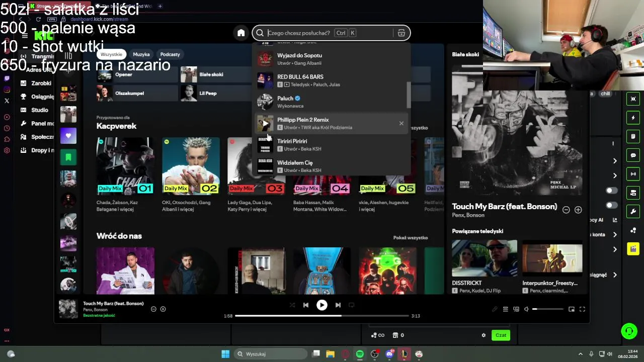
Task: Open File Explorer from the taskbar
Action: point(330,354)
